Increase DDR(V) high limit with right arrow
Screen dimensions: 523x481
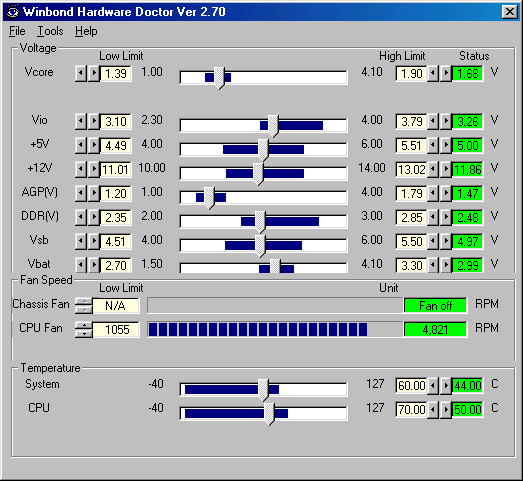[446, 217]
